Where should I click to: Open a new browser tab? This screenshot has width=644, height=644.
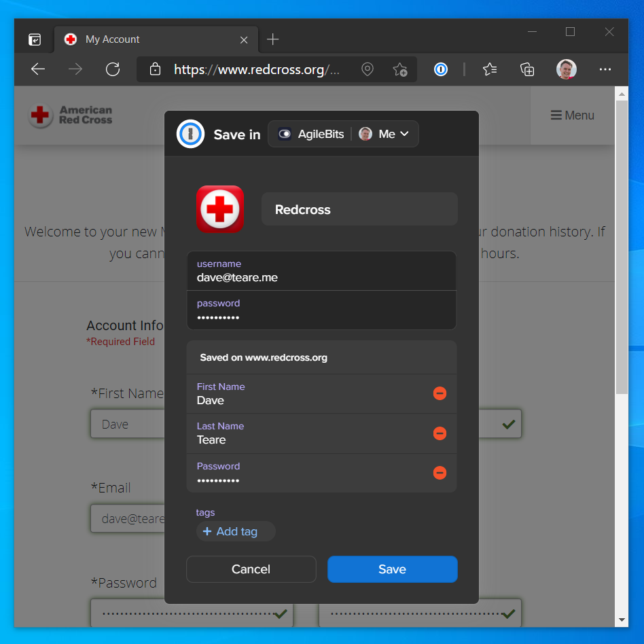pyautogui.click(x=272, y=39)
